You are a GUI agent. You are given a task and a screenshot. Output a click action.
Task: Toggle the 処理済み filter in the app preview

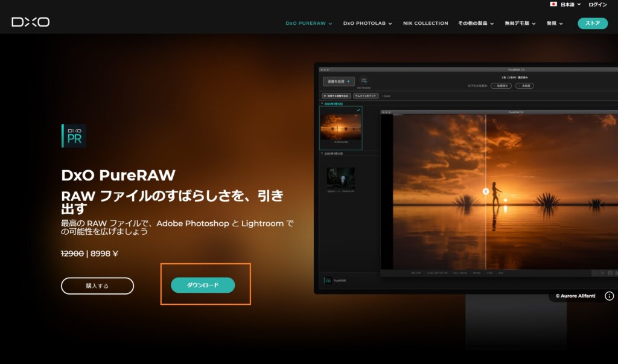501,86
